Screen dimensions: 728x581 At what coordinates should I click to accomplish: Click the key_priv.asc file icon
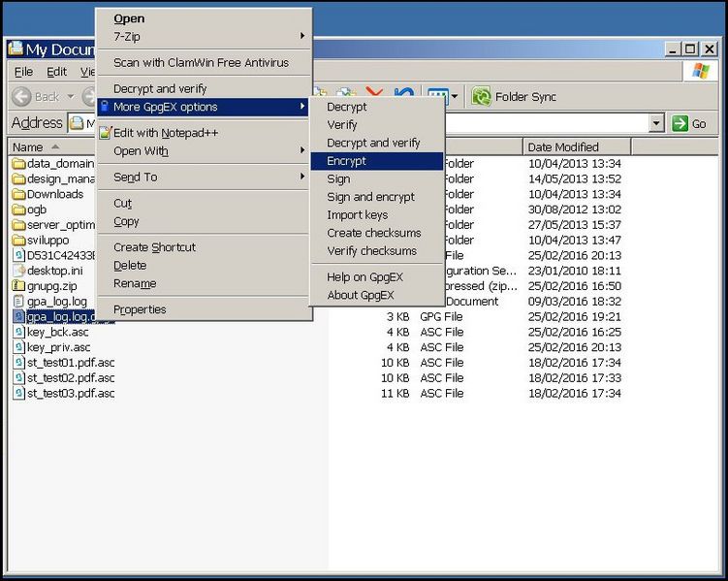(x=18, y=347)
